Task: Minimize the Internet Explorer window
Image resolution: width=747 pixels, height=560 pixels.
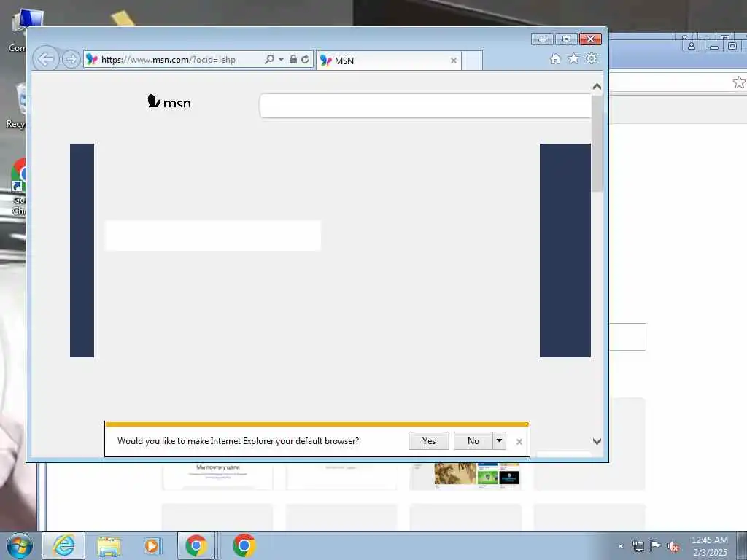Action: (542, 39)
